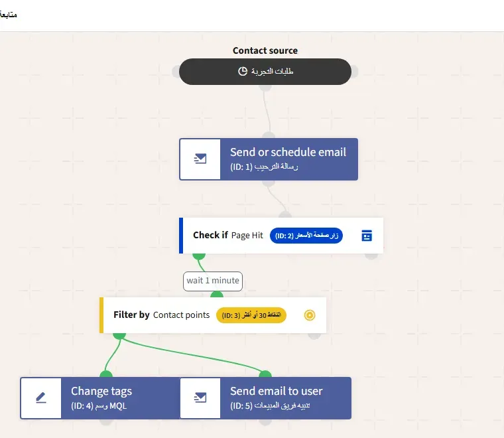Viewport: 504px width, 438px height.
Task: Click email icon on Send or schedule email
Action: pos(200,159)
